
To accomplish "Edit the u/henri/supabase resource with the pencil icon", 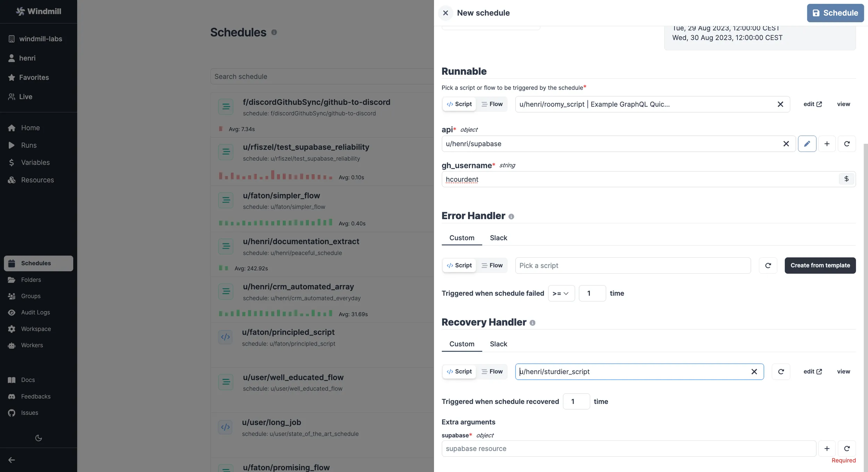I will click(x=807, y=143).
